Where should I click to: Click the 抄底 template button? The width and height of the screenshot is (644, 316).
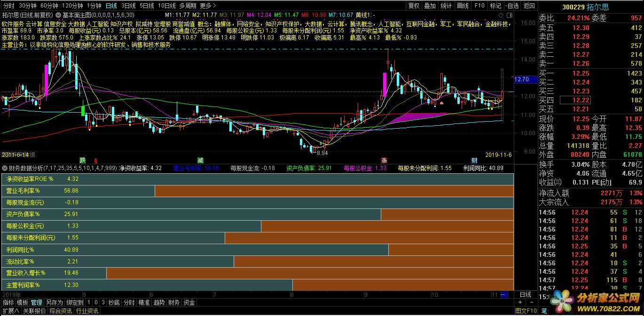[114, 302]
